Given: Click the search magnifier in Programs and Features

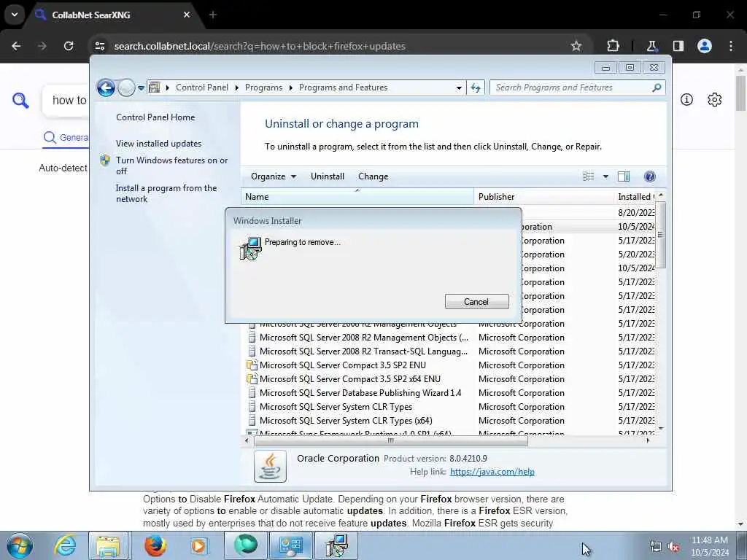Looking at the screenshot, I should [x=657, y=87].
